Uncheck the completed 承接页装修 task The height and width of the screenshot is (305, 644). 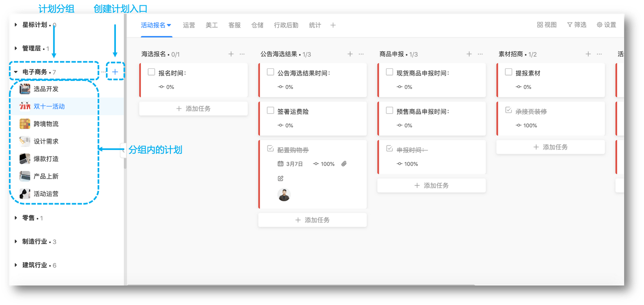(508, 110)
